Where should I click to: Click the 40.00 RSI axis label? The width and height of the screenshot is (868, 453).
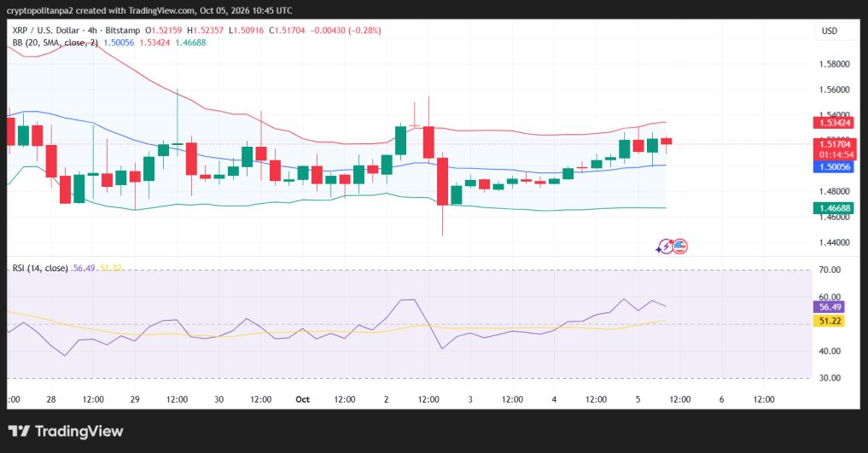[x=830, y=351]
